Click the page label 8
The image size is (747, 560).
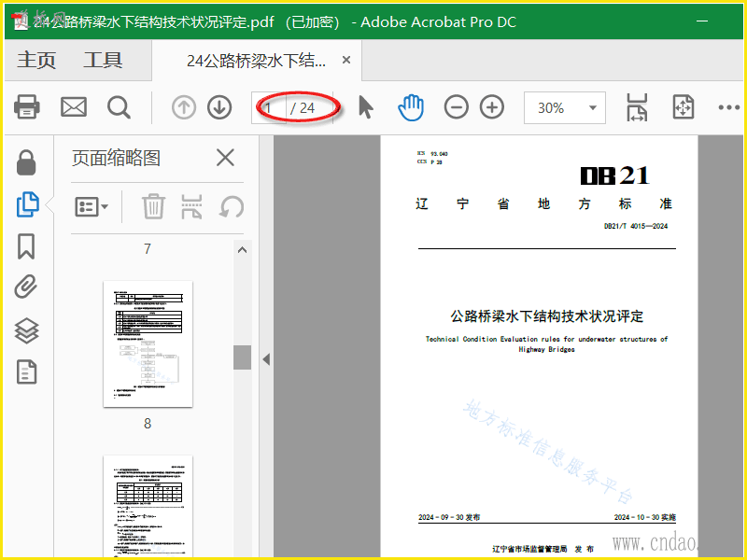coord(148,424)
